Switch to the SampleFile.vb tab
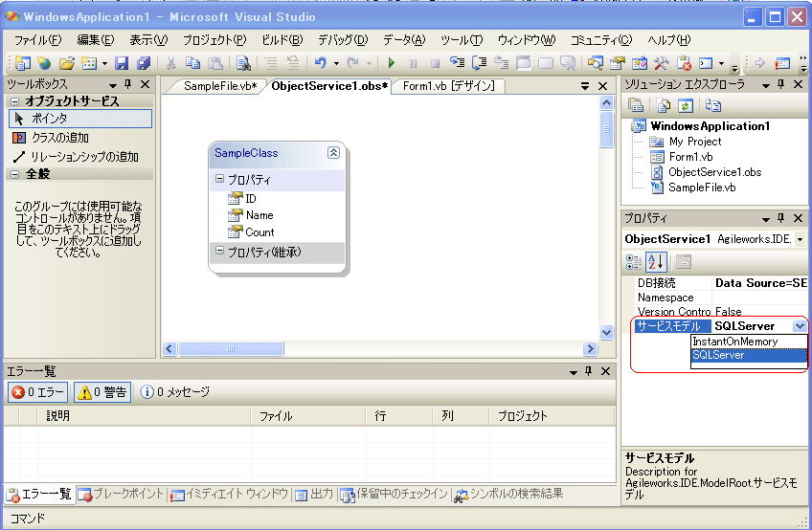Image resolution: width=812 pixels, height=530 pixels. click(x=220, y=86)
